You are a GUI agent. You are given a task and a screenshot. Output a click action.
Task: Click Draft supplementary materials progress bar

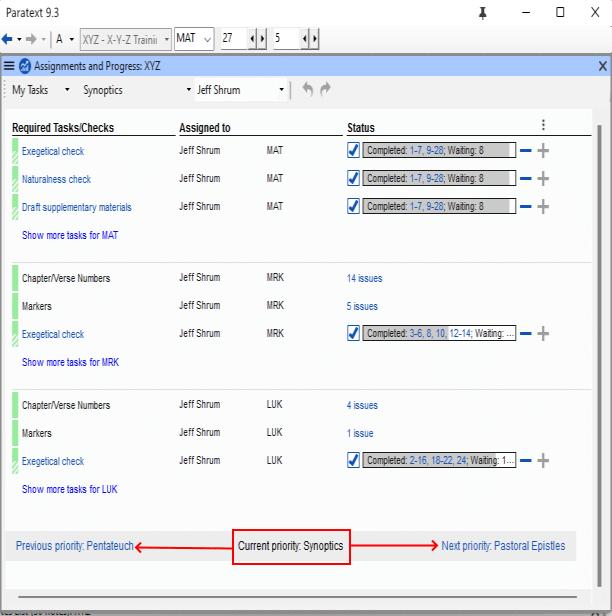pyautogui.click(x=439, y=206)
